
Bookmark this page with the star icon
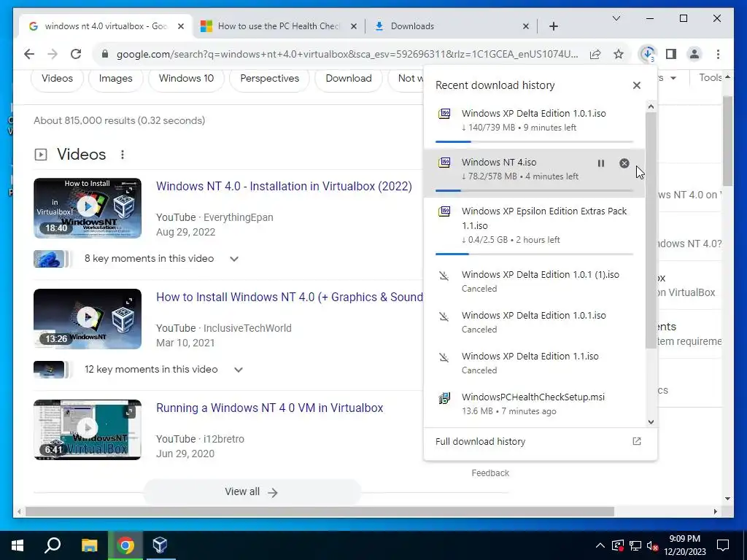click(x=619, y=54)
